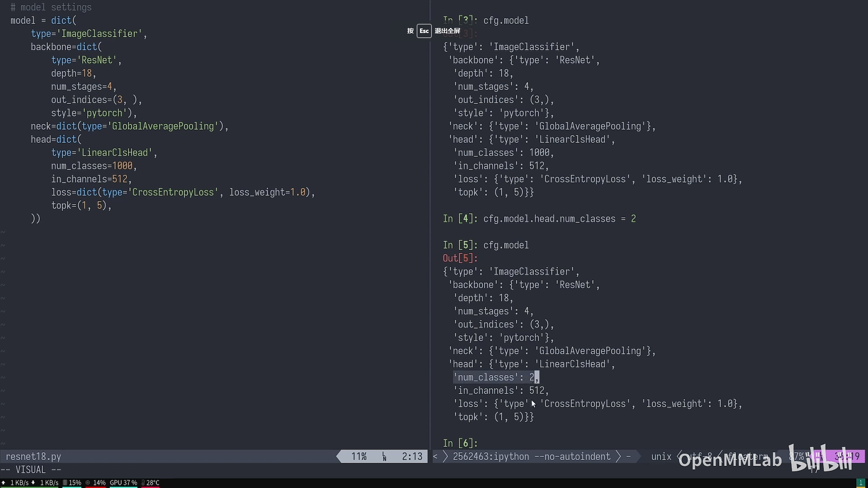Click the green workspace number 1 badge
The width and height of the screenshot is (868, 488).
861,483
